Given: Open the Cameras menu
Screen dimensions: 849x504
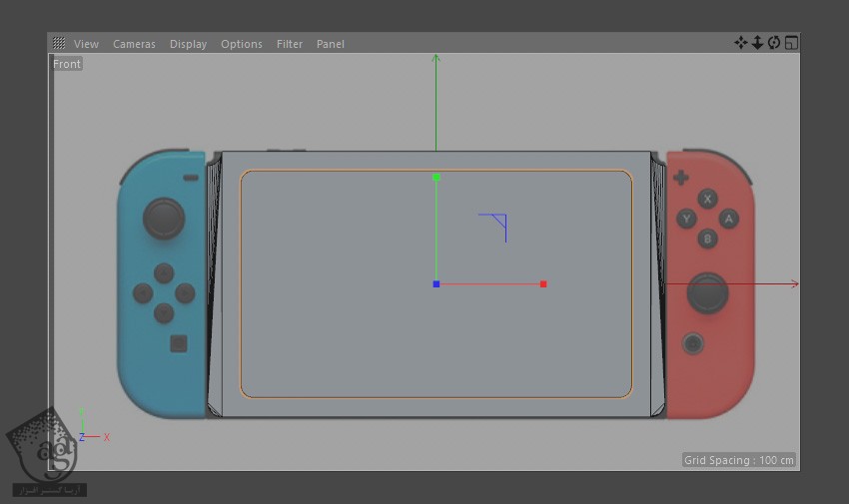Looking at the screenshot, I should click(x=134, y=44).
